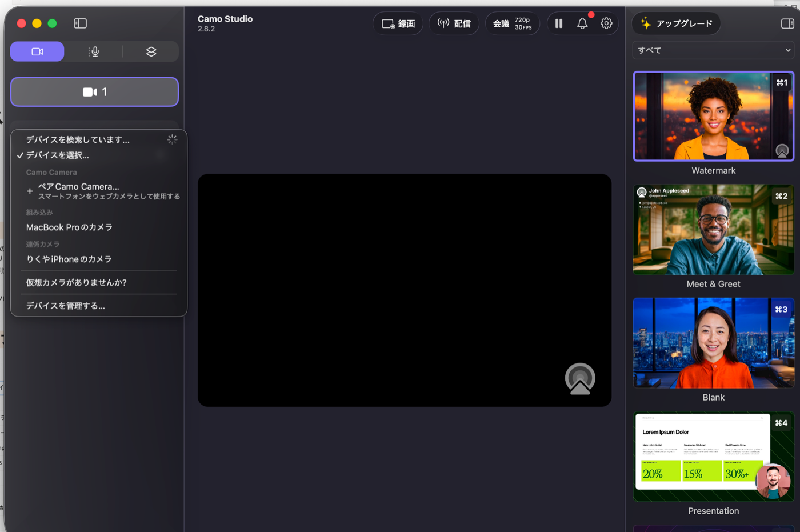This screenshot has width=800, height=532.
Task: Open the notifications bell
Action: pos(582,23)
